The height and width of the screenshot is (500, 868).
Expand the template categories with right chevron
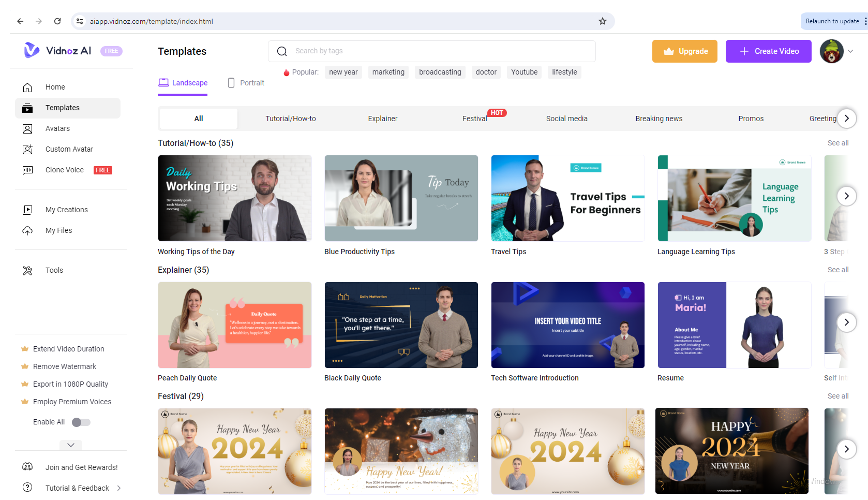coord(847,119)
